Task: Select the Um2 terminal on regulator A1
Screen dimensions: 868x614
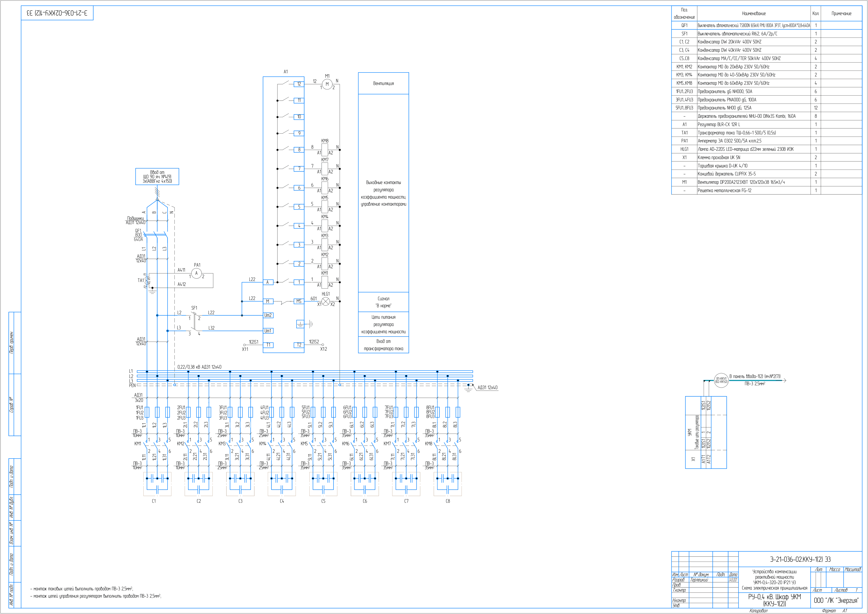Action: point(268,315)
